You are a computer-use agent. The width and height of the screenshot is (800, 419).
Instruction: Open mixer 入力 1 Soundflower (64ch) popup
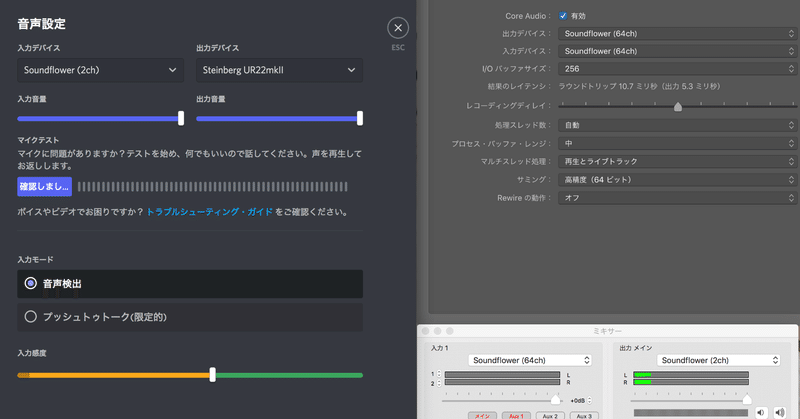pyautogui.click(x=530, y=360)
